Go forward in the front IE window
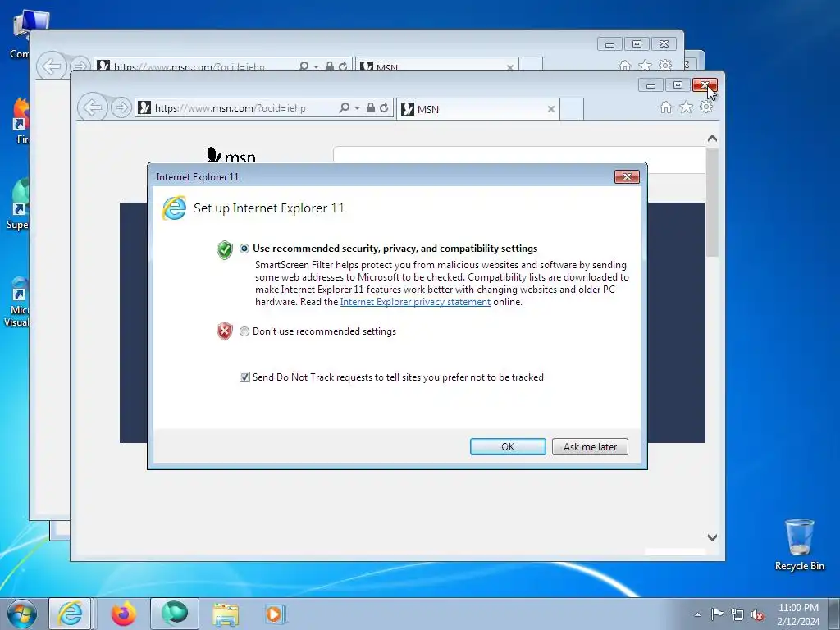This screenshot has height=630, width=840. pyautogui.click(x=121, y=107)
